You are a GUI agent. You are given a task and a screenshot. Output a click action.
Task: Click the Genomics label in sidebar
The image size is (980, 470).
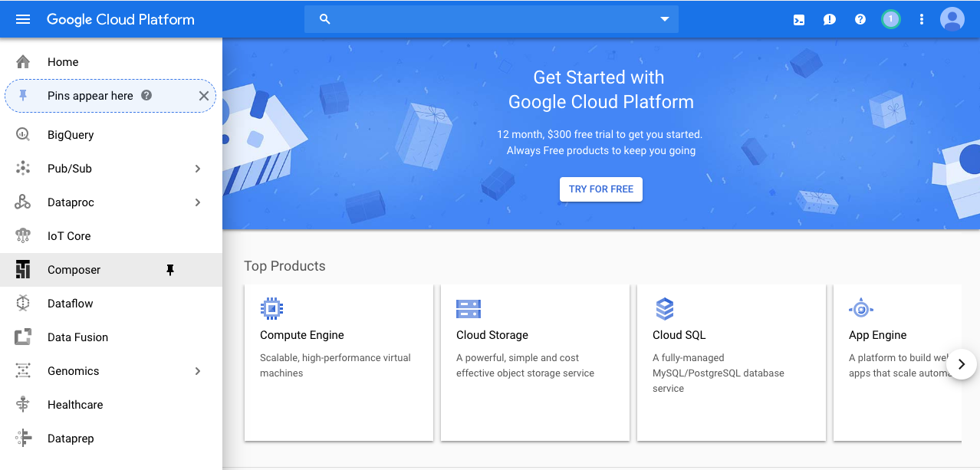pyautogui.click(x=74, y=371)
